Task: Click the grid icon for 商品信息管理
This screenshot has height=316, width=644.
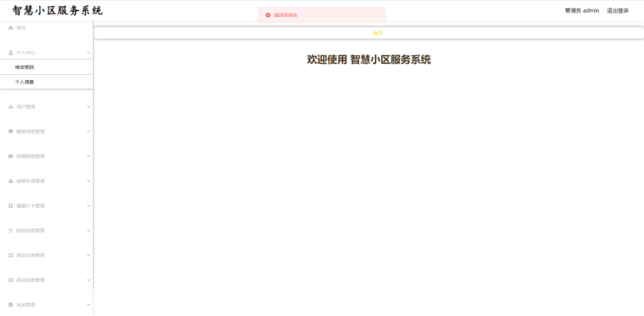Action: pyautogui.click(x=11, y=280)
